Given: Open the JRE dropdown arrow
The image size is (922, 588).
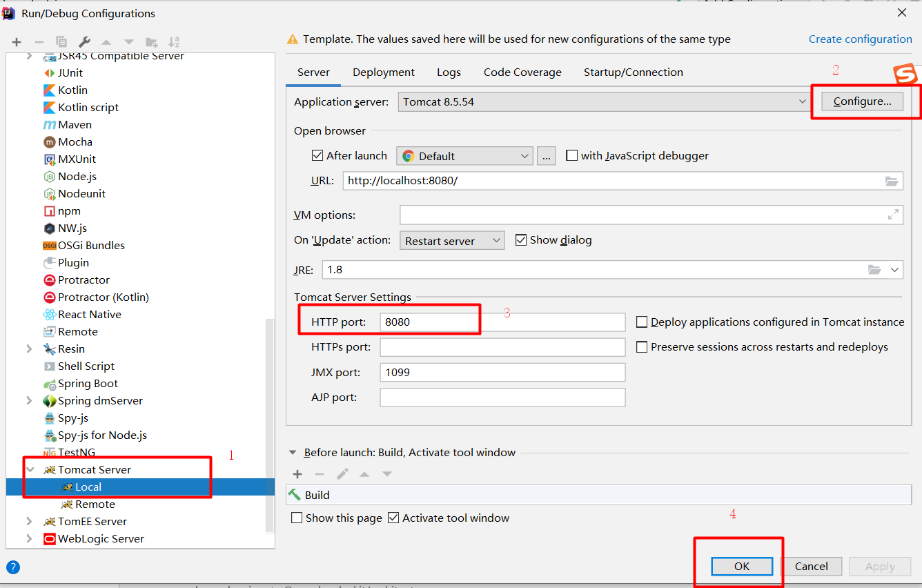Looking at the screenshot, I should [x=895, y=269].
